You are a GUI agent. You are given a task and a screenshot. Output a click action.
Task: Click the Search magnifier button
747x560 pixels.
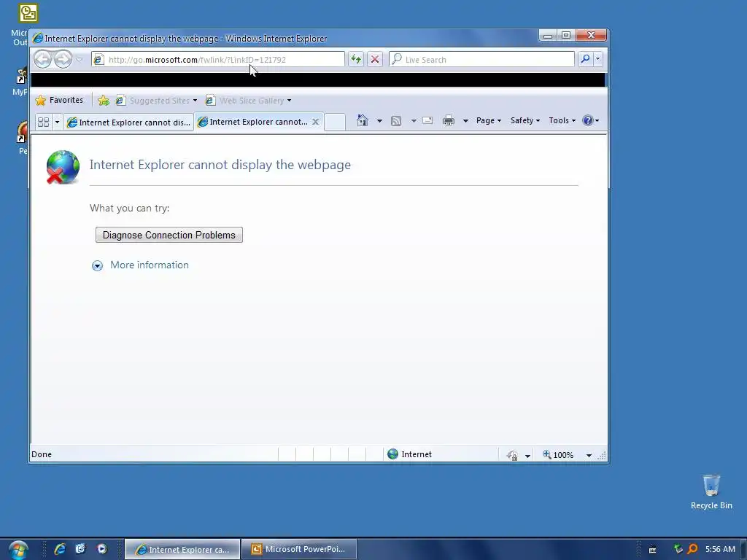pyautogui.click(x=585, y=59)
